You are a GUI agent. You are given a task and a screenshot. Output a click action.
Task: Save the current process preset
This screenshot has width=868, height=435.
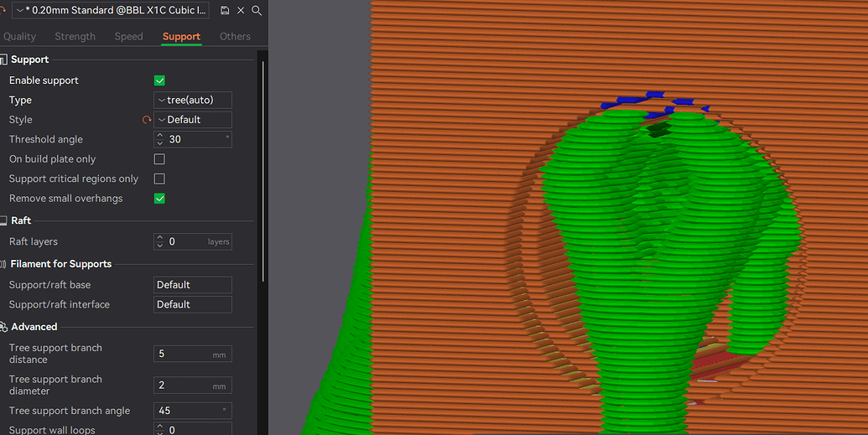[225, 11]
